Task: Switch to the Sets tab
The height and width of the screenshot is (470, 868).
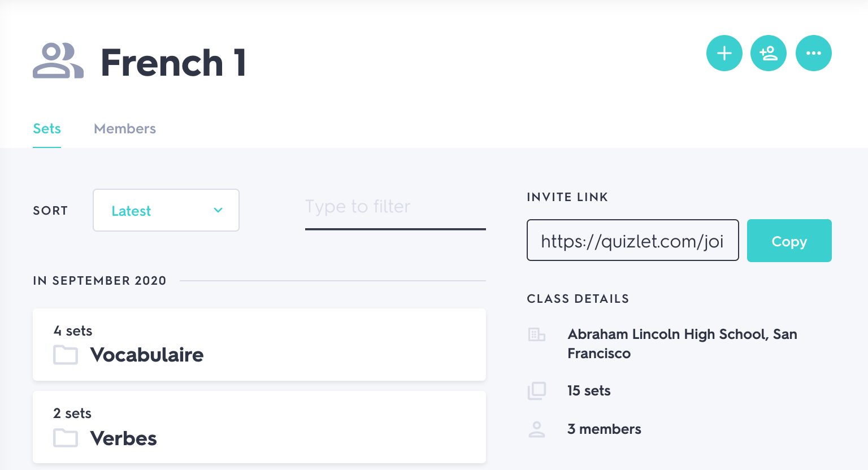Action: pyautogui.click(x=47, y=129)
